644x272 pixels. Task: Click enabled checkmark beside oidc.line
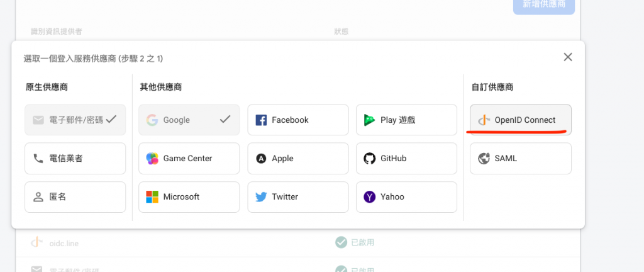point(341,242)
